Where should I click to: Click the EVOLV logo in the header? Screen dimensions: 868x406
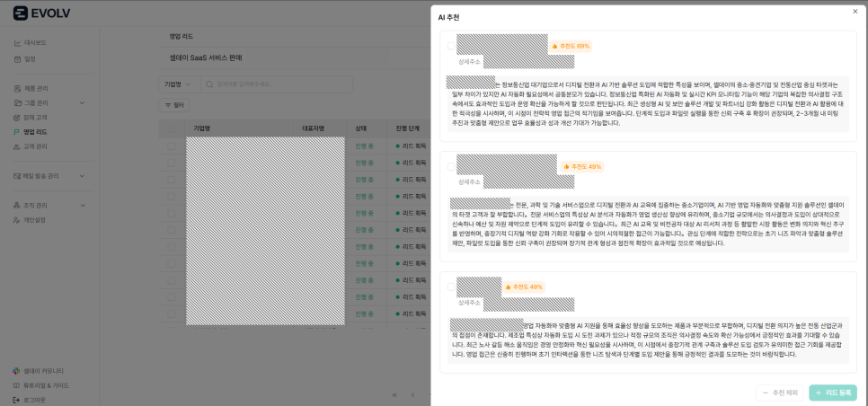pyautogui.click(x=41, y=13)
